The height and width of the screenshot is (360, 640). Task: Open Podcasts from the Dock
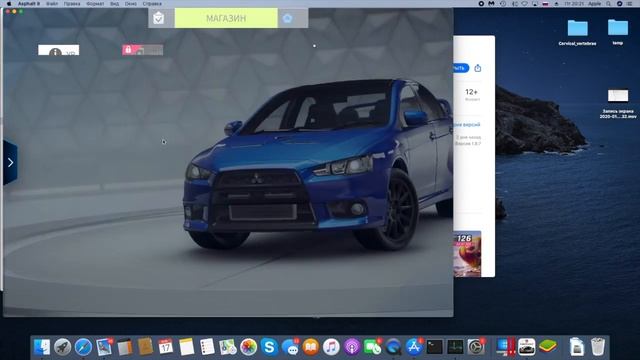(351, 347)
